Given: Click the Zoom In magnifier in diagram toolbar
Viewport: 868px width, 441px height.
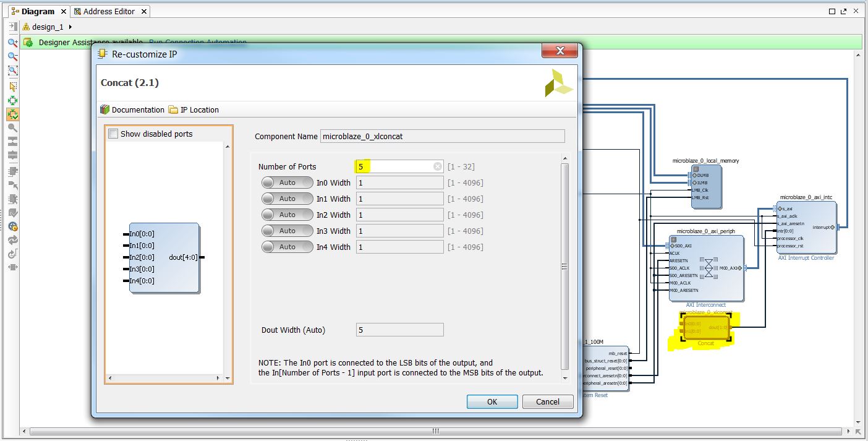Looking at the screenshot, I should pyautogui.click(x=12, y=43).
